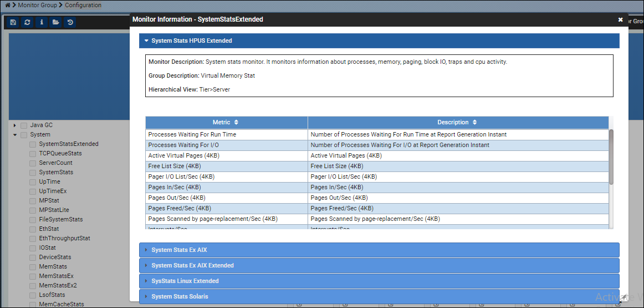Open Monitor Group in the breadcrumb

[x=38, y=6]
